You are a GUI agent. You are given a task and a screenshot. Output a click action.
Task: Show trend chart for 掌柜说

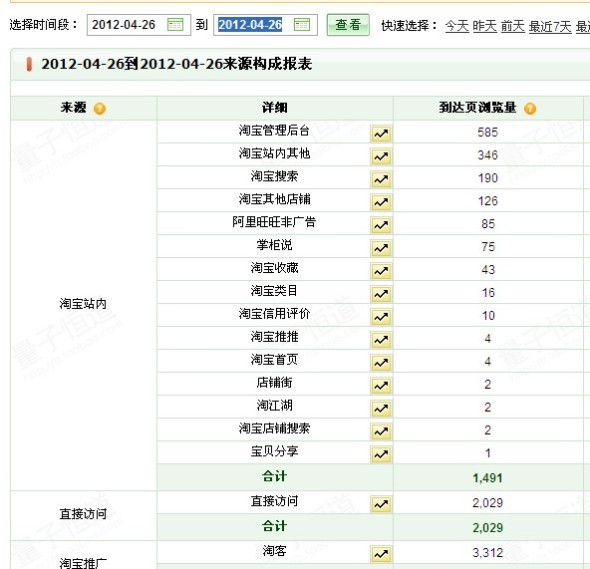coord(381,248)
